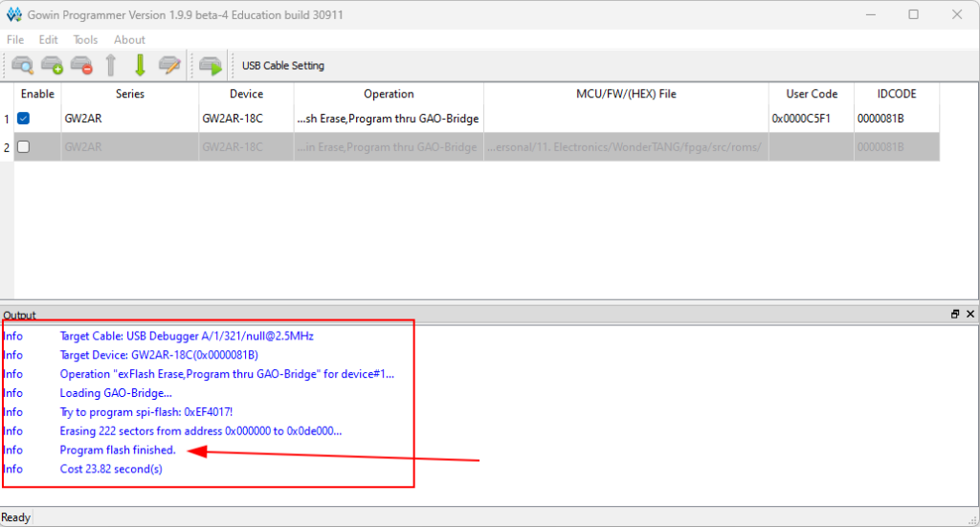Click the MCU/FW/(HEX) File column header

626,94
